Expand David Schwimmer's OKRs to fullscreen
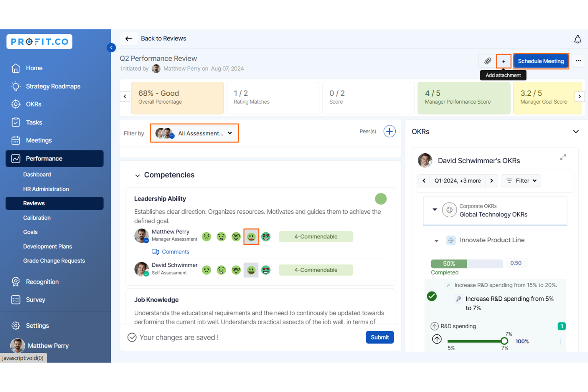The height and width of the screenshot is (392, 588). pyautogui.click(x=563, y=157)
